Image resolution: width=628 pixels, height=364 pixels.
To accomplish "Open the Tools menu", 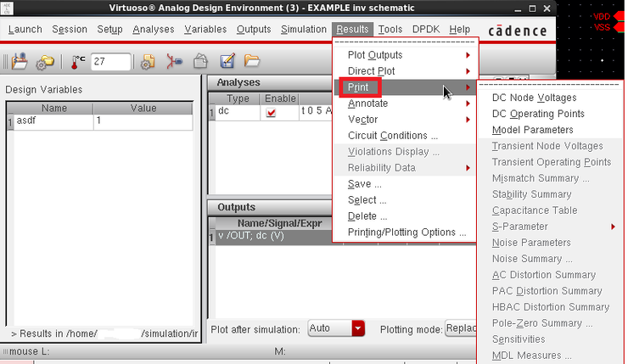I will point(390,29).
